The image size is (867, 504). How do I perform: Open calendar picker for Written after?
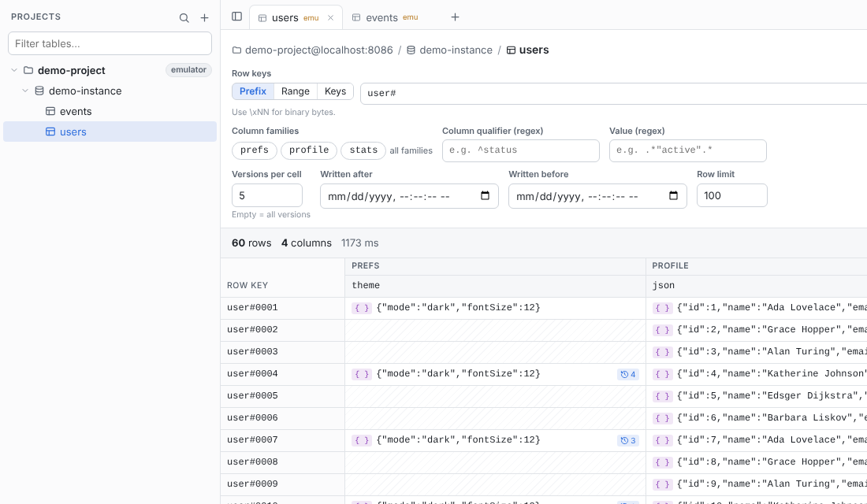click(485, 195)
